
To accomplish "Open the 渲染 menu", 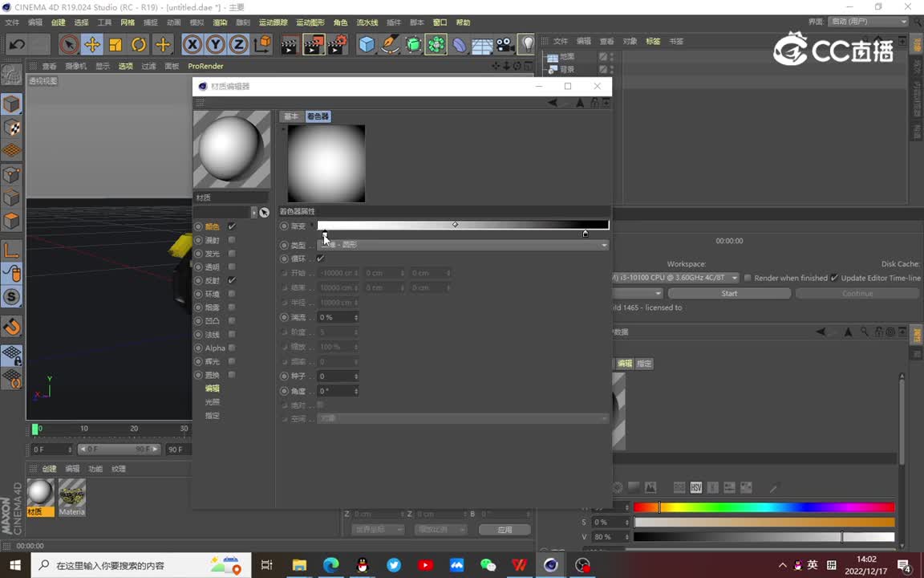I will [x=220, y=22].
